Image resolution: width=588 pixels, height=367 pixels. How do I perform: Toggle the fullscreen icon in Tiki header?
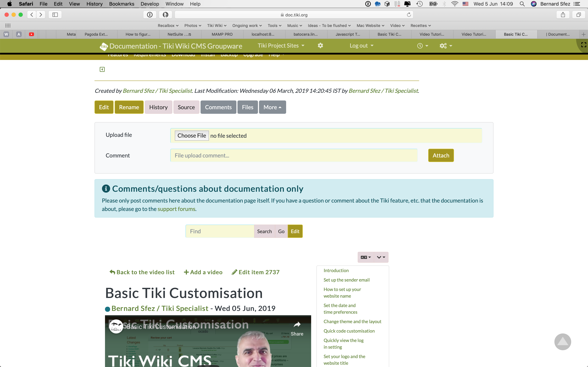coord(584,45)
